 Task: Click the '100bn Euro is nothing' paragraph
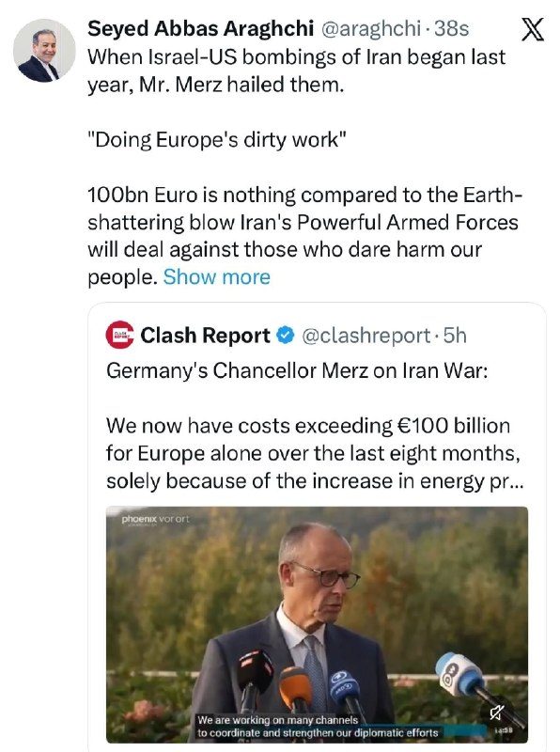coord(304,236)
